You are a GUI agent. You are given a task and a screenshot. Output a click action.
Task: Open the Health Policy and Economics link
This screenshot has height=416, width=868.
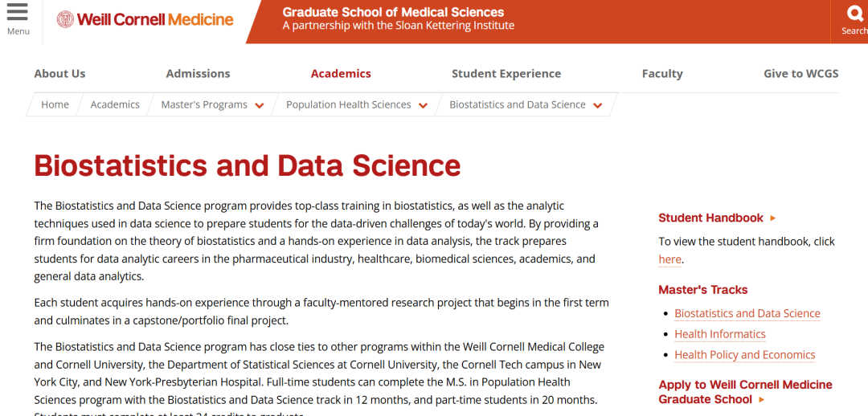point(744,355)
